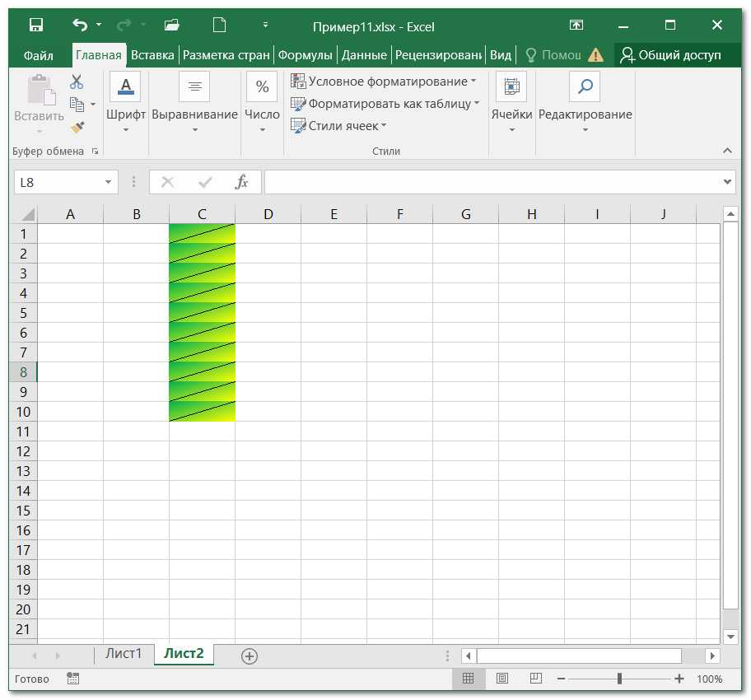
Task: Click the macro recording status bar icon
Action: 73,679
